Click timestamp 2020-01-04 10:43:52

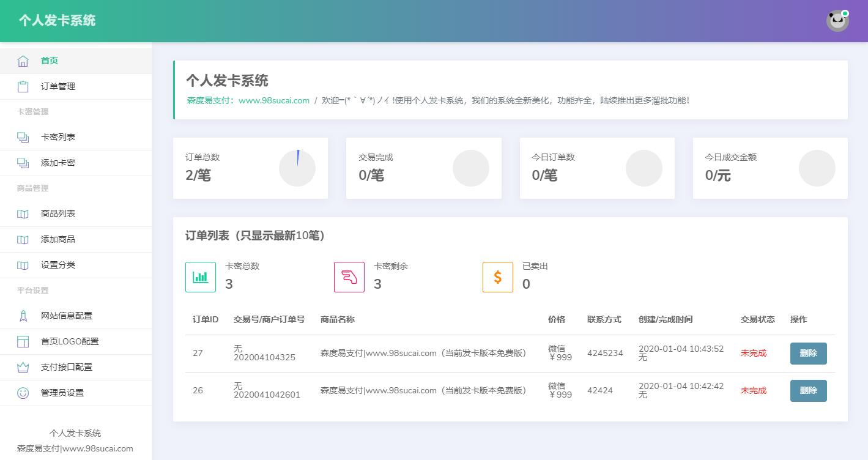(x=681, y=349)
